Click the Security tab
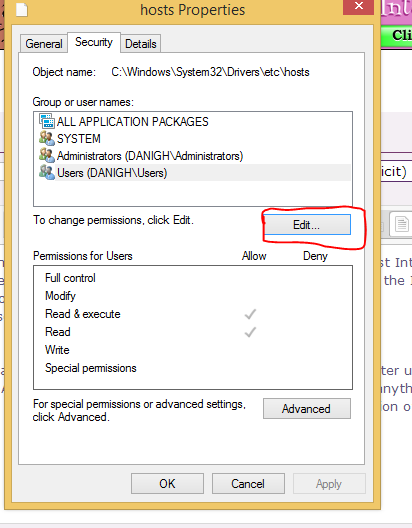This screenshot has height=528, width=412. click(94, 42)
